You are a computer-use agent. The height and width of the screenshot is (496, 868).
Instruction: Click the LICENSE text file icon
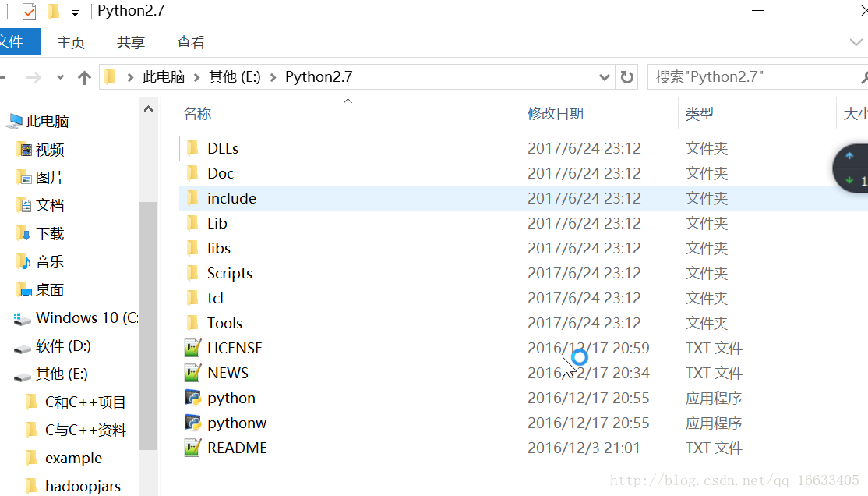(x=192, y=348)
